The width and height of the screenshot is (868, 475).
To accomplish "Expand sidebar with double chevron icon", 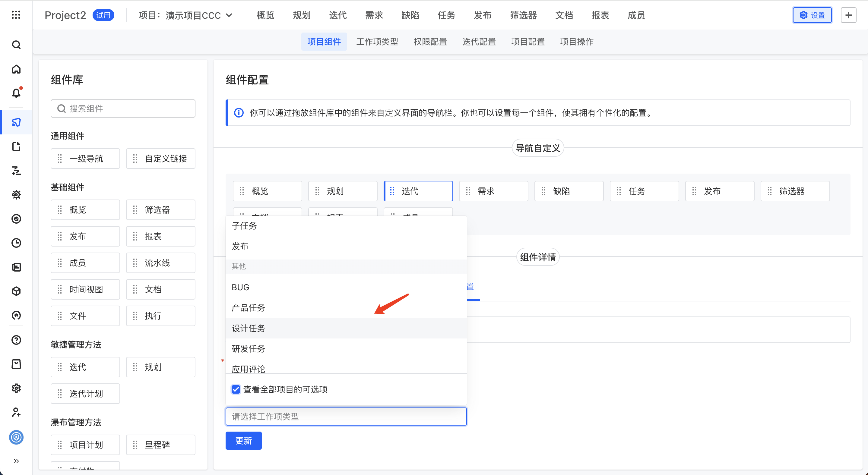I will (x=16, y=461).
